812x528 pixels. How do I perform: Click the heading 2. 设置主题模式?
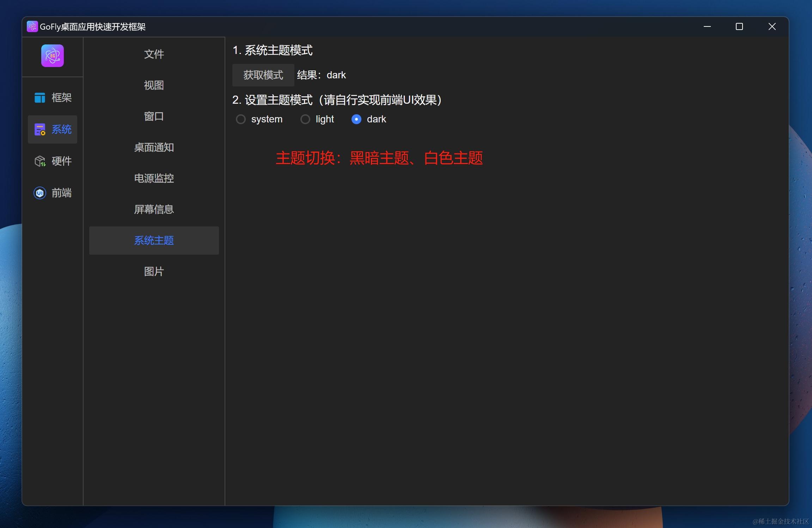337,100
